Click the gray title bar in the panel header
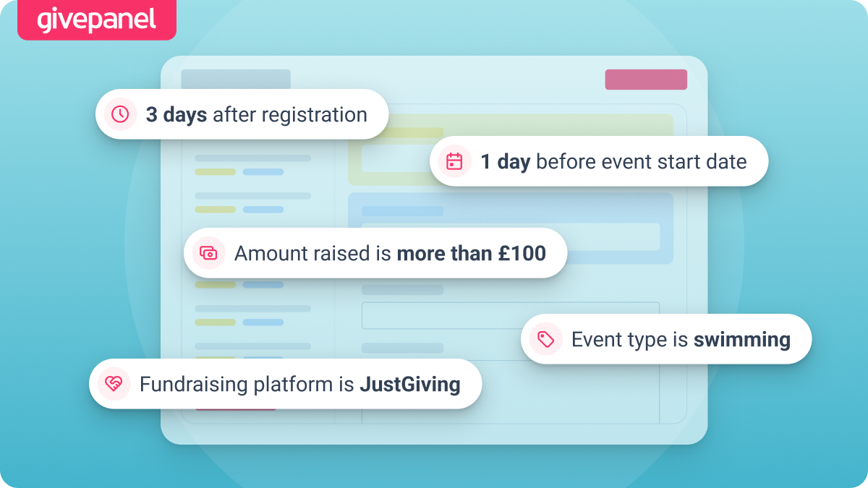This screenshot has width=868, height=488. point(236,79)
